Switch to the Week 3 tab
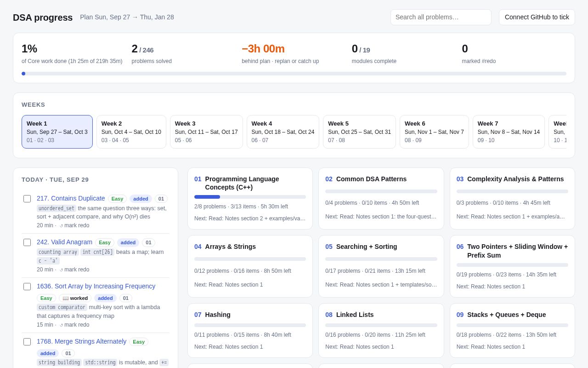The image size is (588, 368). coord(206,132)
